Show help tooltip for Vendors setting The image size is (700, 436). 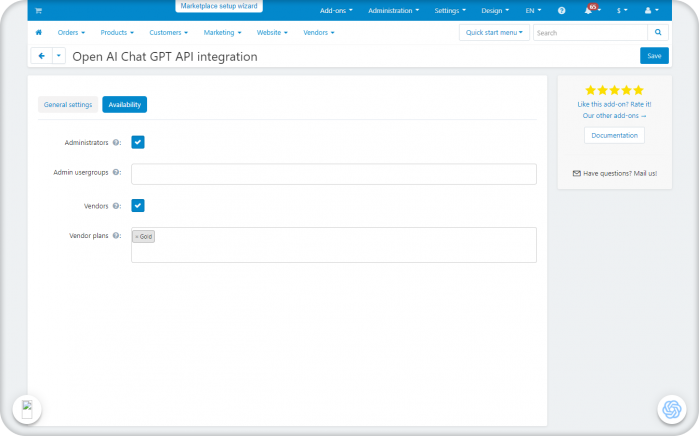click(x=116, y=206)
